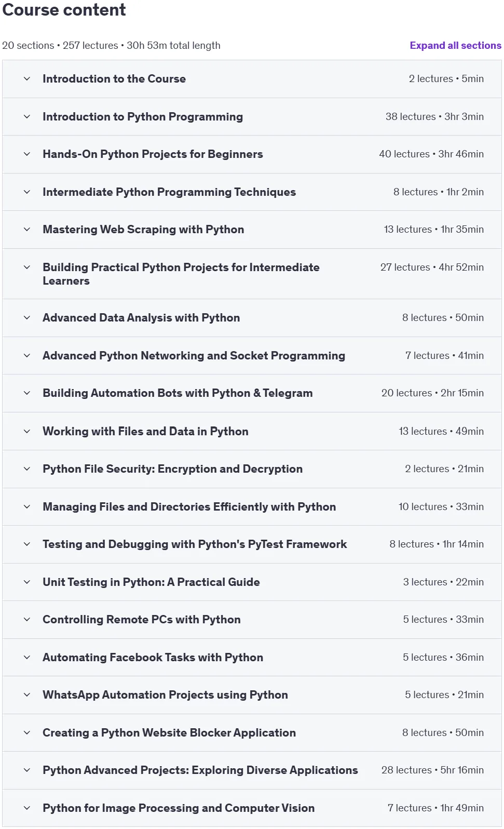Expand Creating a Python Website Blocker chevron

point(27,733)
